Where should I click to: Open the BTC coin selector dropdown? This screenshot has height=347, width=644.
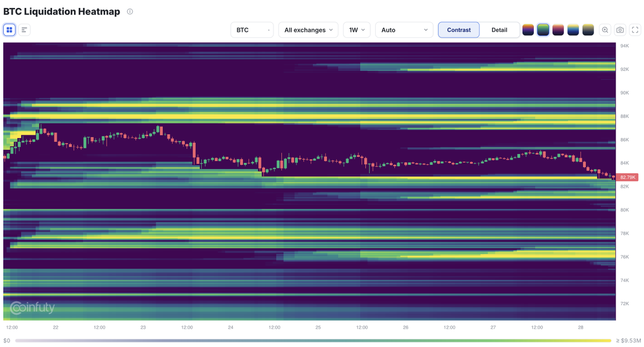tap(252, 30)
